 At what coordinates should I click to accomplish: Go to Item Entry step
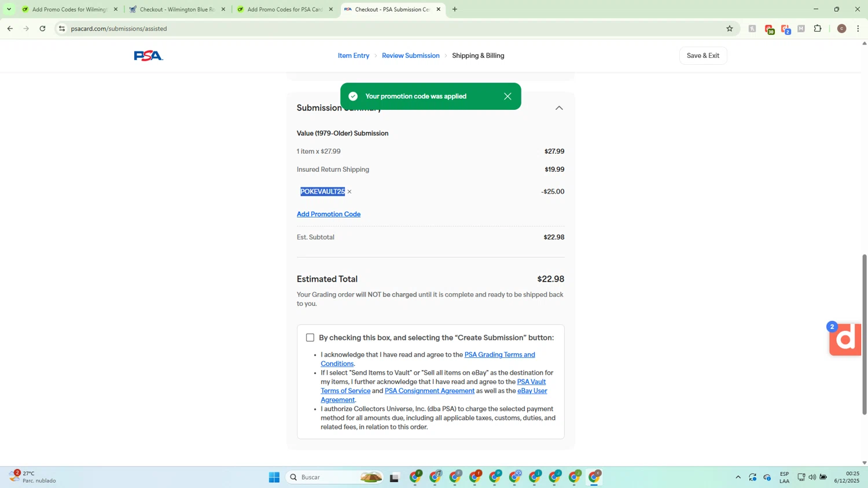click(x=354, y=56)
